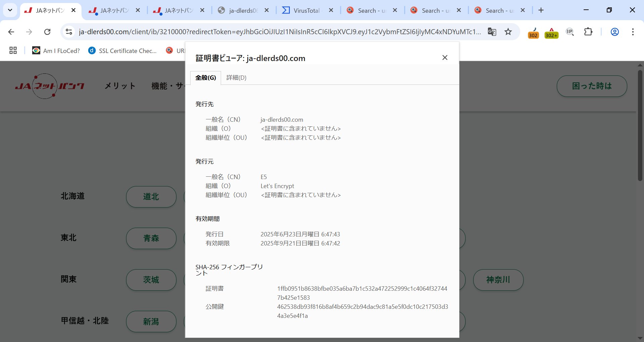Open the tab search dropdown arrow

click(x=10, y=10)
